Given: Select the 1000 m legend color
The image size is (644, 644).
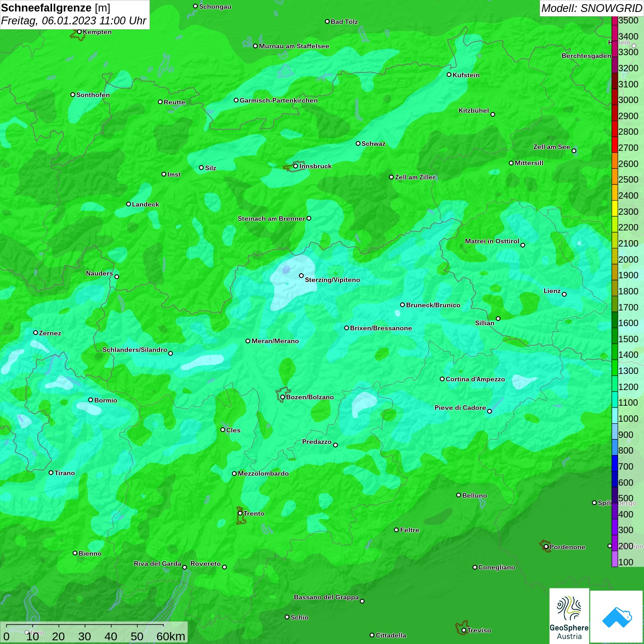Looking at the screenshot, I should pyautogui.click(x=615, y=416).
